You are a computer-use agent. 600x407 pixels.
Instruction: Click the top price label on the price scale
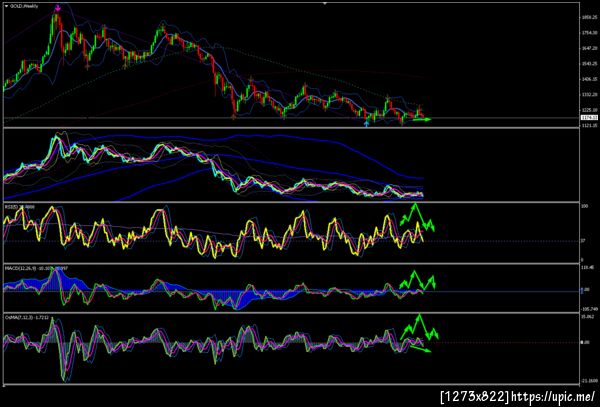point(590,17)
